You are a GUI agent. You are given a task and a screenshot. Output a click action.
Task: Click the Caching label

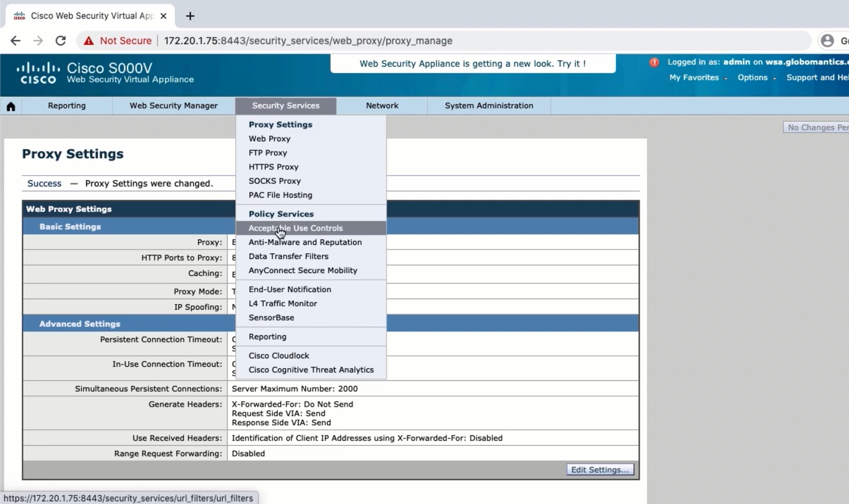point(205,273)
